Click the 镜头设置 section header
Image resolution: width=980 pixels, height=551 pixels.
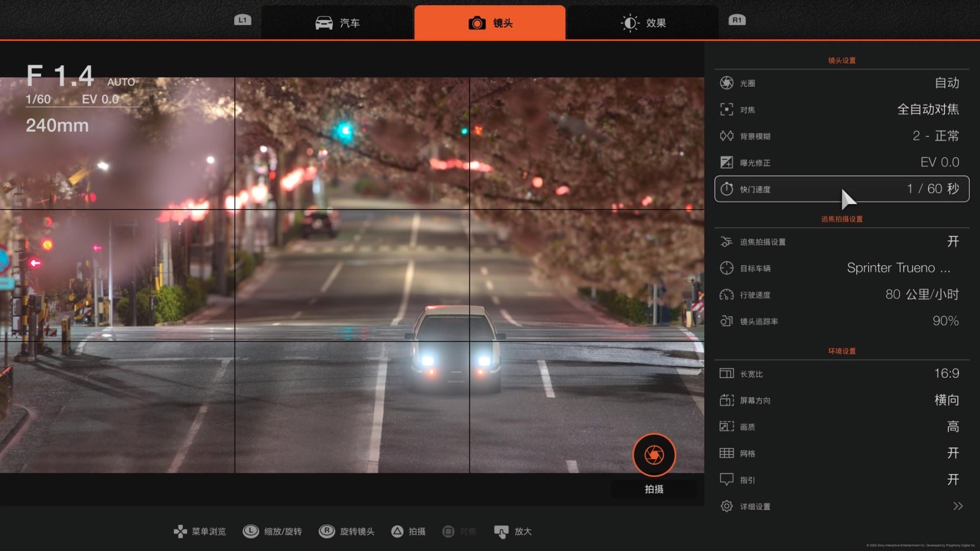pos(842,61)
